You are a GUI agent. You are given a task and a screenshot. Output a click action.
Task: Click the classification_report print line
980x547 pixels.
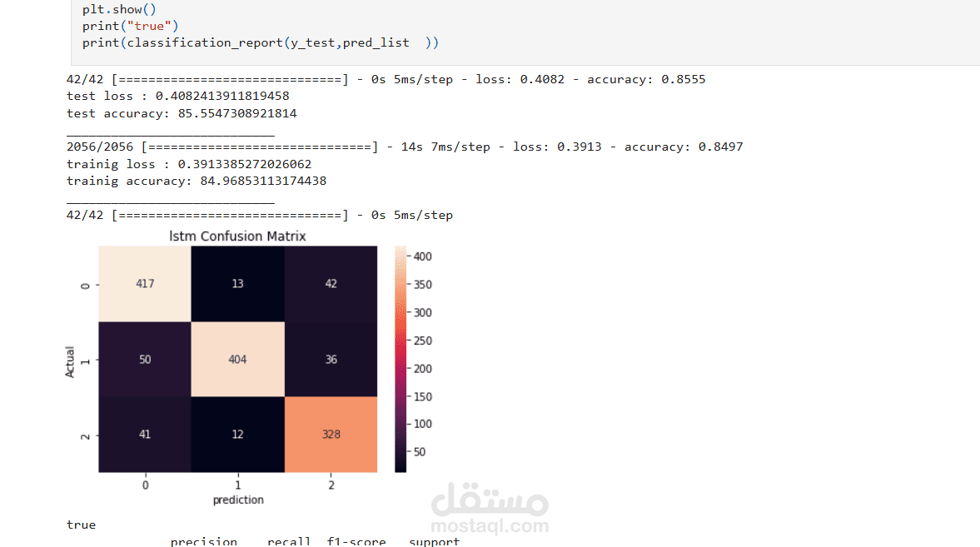pyautogui.click(x=261, y=42)
